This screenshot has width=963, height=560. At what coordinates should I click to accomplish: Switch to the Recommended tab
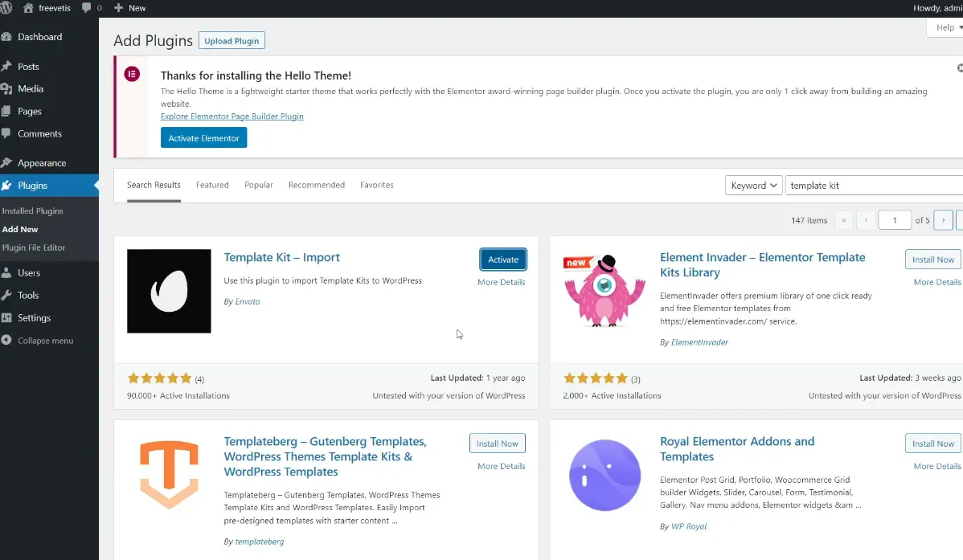(316, 185)
